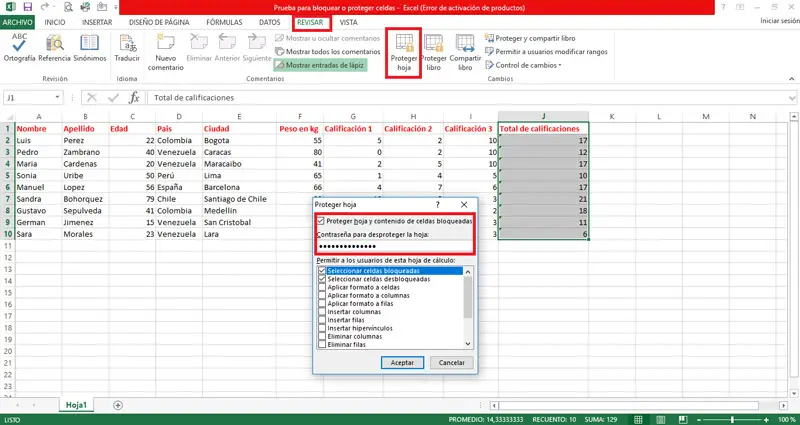This screenshot has height=425, width=800.
Task: Switch to the INICIO tab
Action: 55,22
